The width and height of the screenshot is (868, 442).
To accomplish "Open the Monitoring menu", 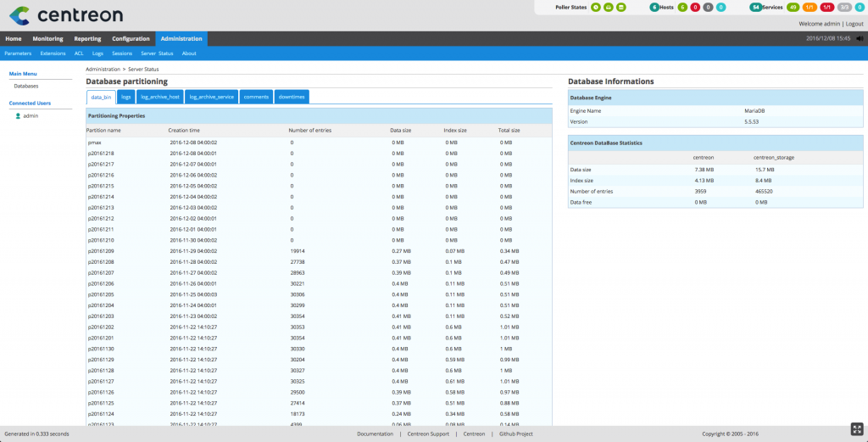I will point(47,39).
